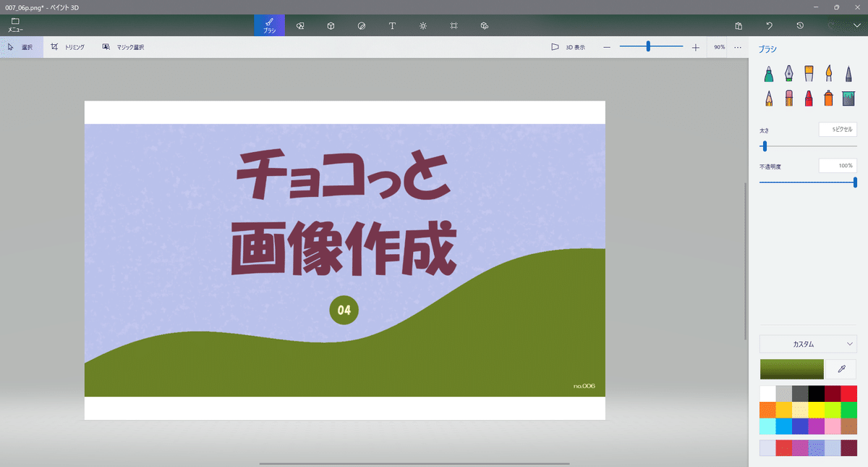The image size is (868, 467).
Task: Pick the indigo blue color swatch
Action: [800, 426]
